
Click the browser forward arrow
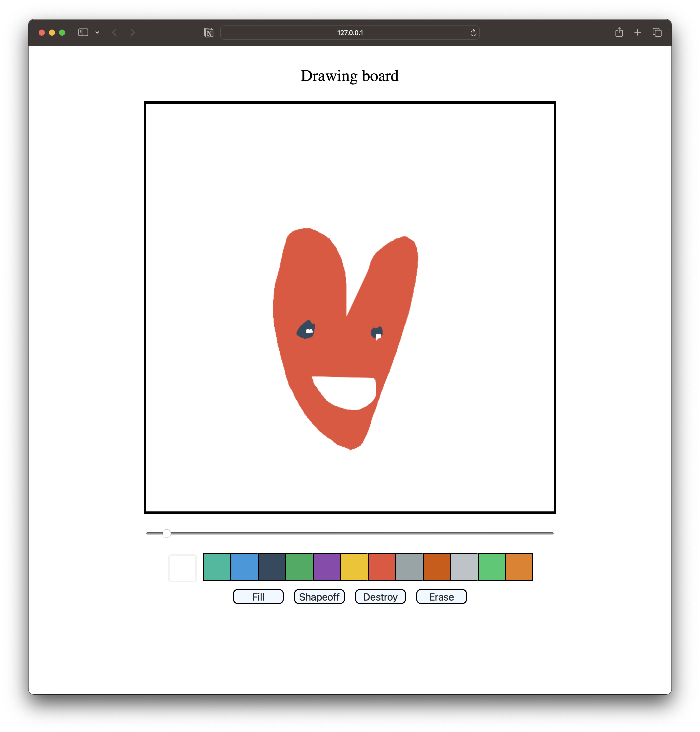tap(132, 33)
